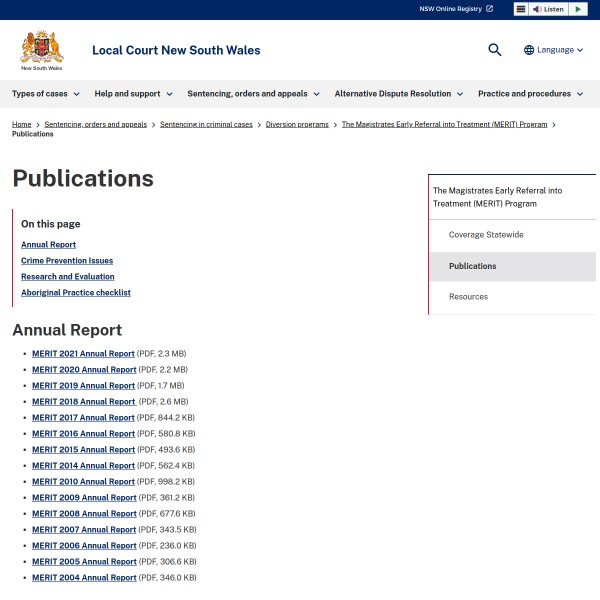Open the Alternative Dispute Resolution menu
The height and width of the screenshot is (600, 600).
(x=398, y=94)
